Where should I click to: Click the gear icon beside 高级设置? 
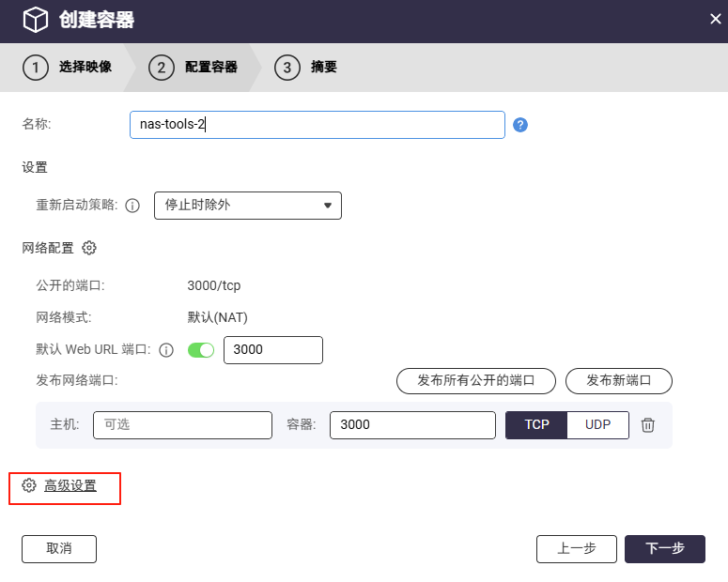point(29,485)
